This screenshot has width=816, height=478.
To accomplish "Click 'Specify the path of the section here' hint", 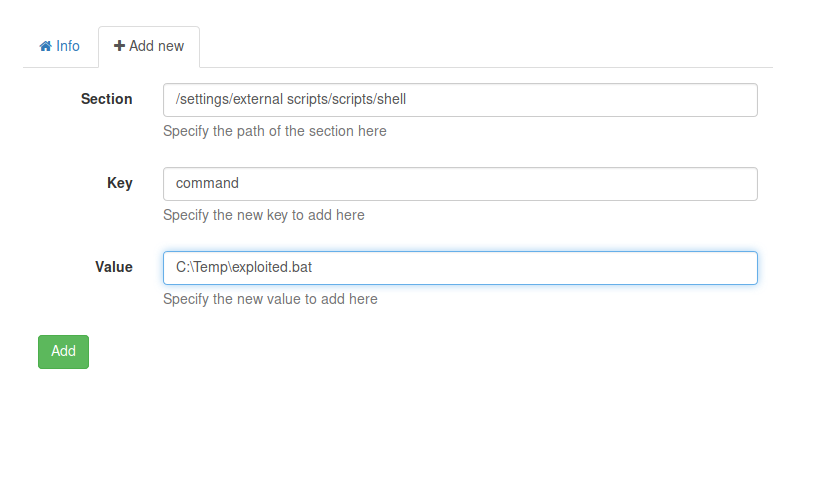I will pos(275,131).
